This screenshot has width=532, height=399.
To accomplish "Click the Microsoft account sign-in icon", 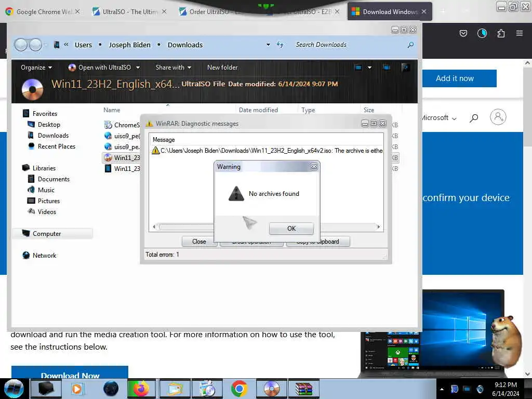I will pyautogui.click(x=498, y=117).
